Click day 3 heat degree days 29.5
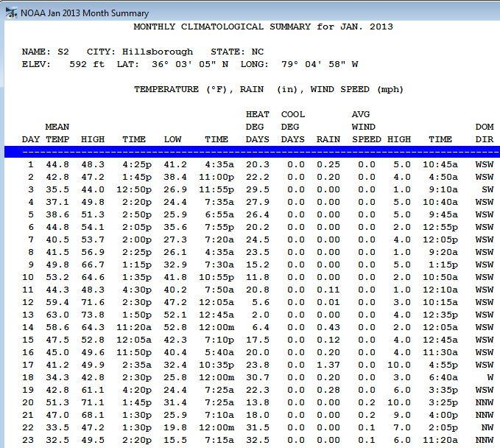The width and height of the screenshot is (500, 448). pyautogui.click(x=258, y=189)
